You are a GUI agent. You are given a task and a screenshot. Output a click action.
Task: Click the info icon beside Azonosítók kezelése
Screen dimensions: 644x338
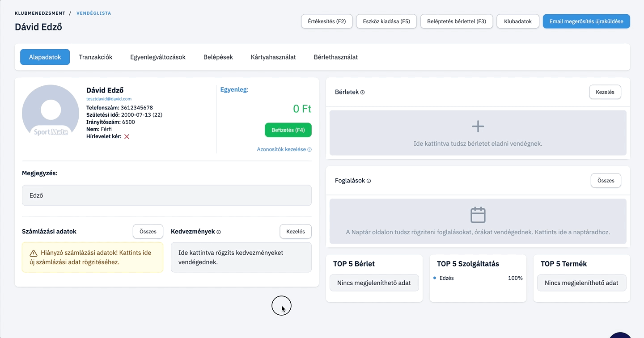tap(309, 150)
